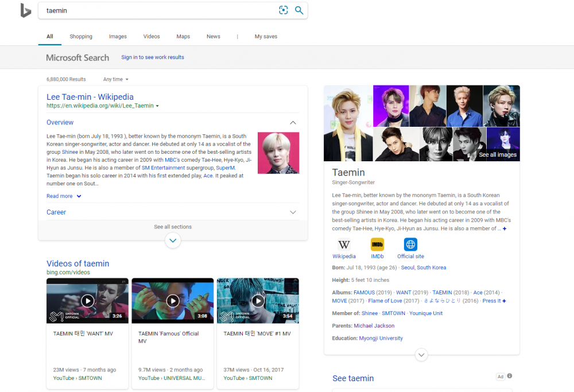Open the Seoul, South Korea link
The width and height of the screenshot is (574, 392).
click(424, 267)
